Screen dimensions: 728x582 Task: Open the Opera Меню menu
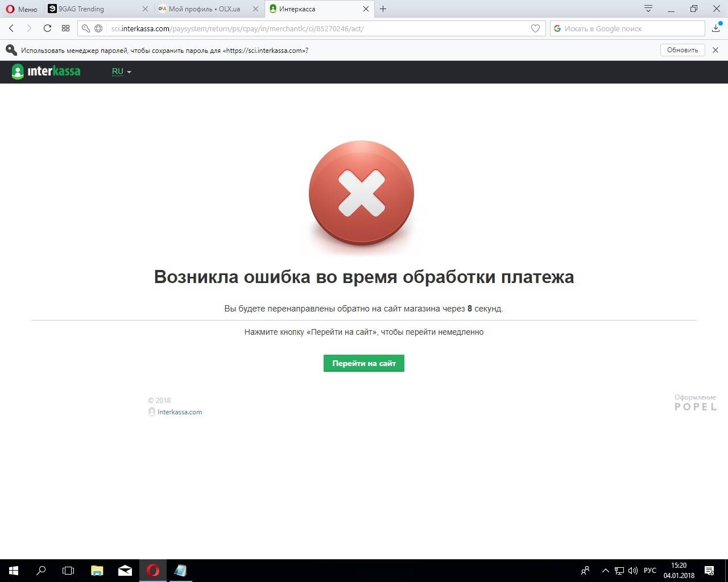22,9
